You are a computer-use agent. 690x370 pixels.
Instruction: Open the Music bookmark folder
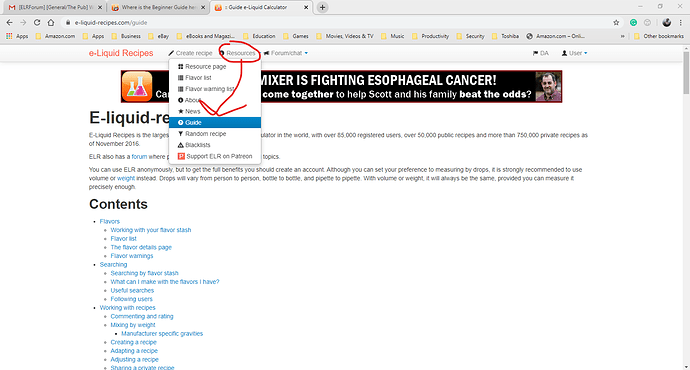point(393,36)
